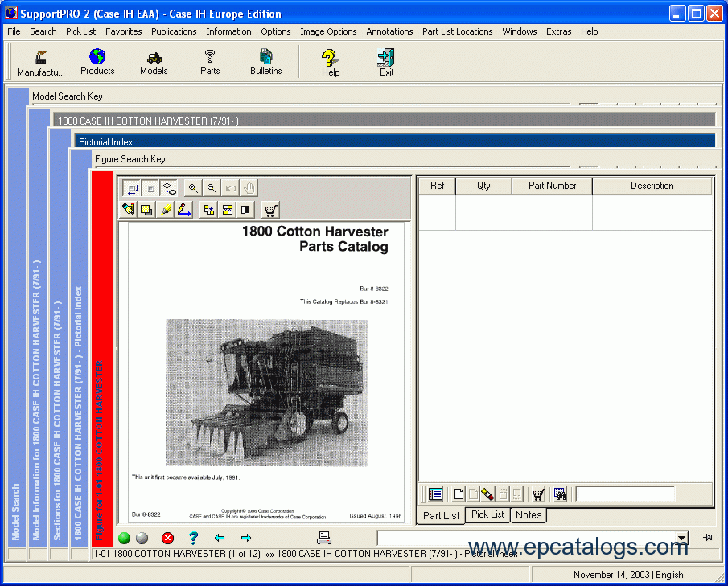The image size is (728, 586).
Task: Zoom out on the figure image
Action: point(212,188)
